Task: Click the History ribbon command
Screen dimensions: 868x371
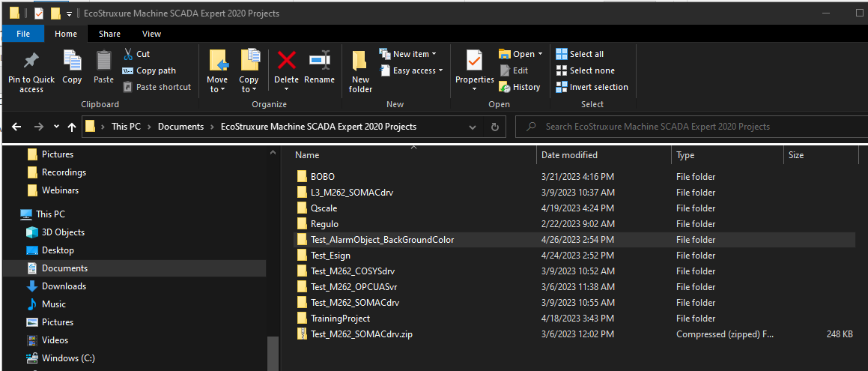Action: pyautogui.click(x=519, y=87)
